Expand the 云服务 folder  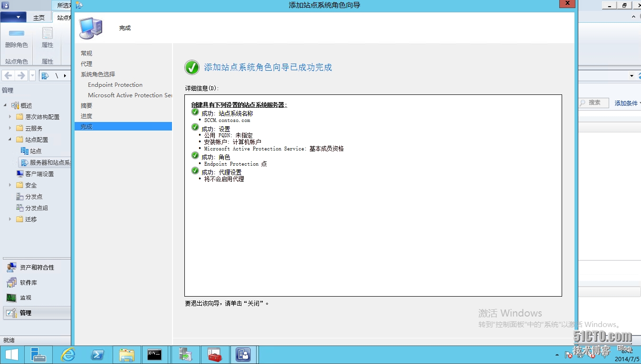coord(10,128)
